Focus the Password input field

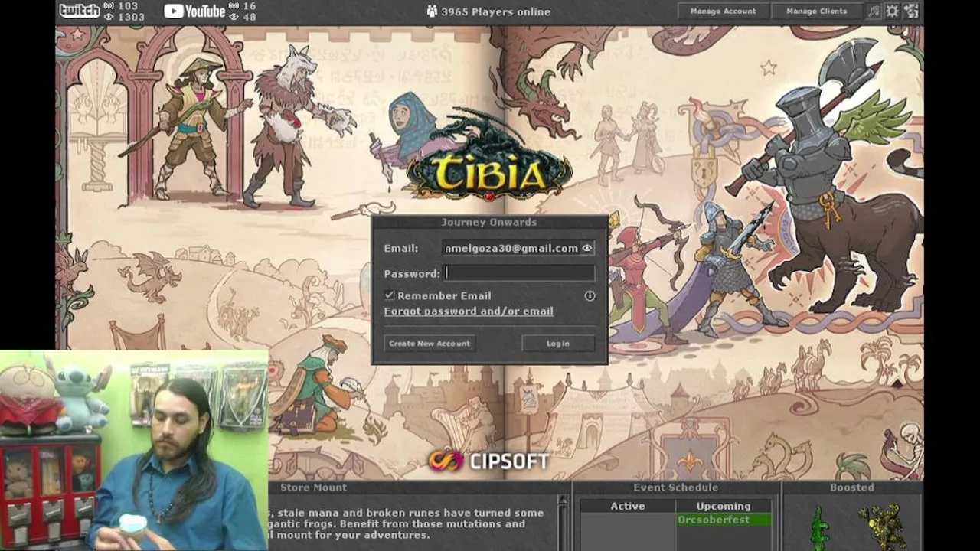click(x=519, y=273)
